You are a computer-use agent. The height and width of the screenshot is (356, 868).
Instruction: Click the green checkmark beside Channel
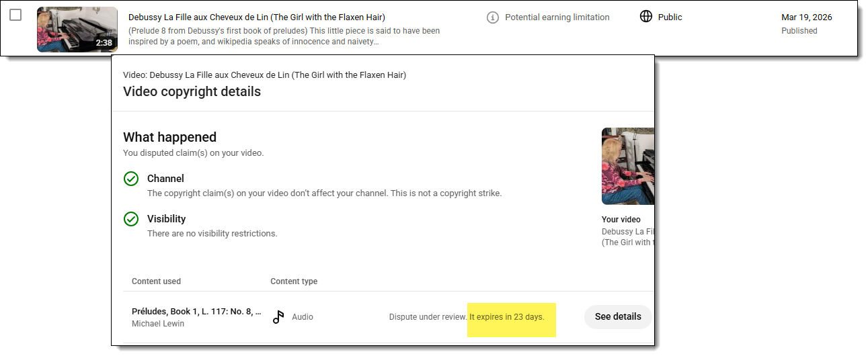[131, 179]
